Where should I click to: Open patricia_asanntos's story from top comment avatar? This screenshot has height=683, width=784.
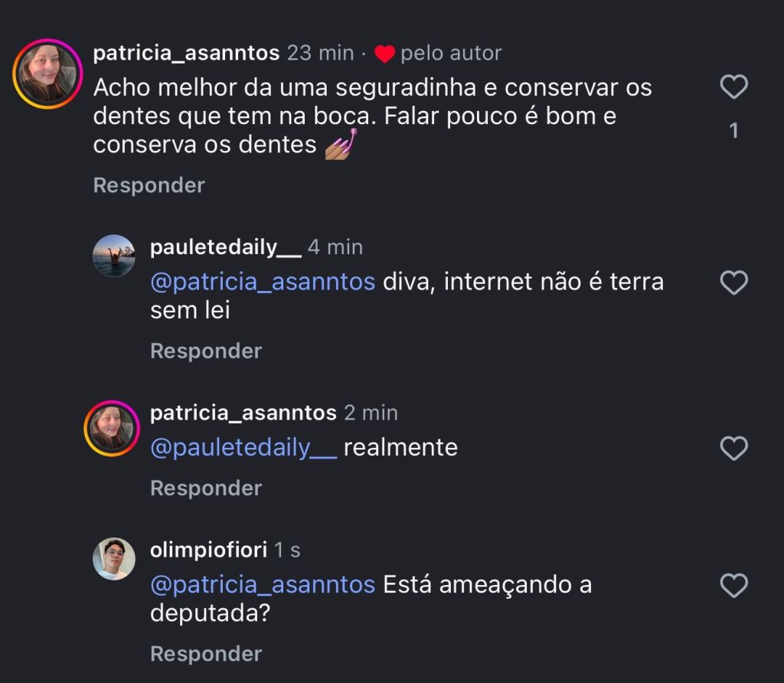point(47,74)
